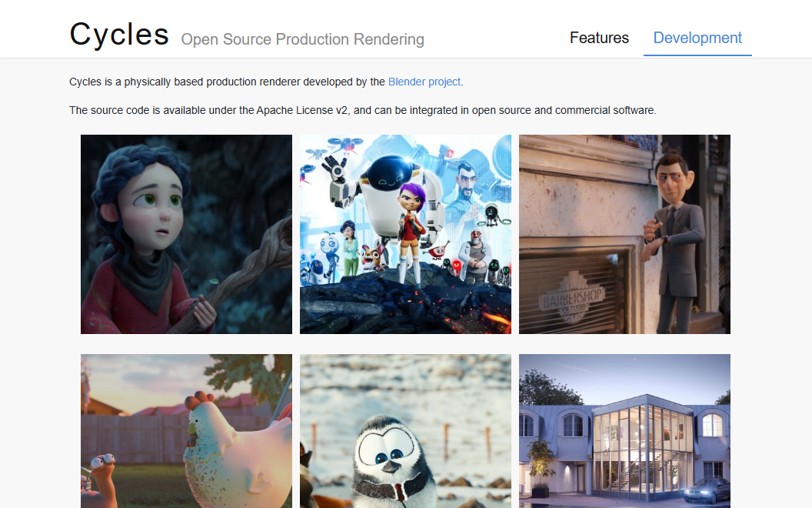Click the intro text about physically based renderer
Viewport: 812px width, 508px height.
[x=227, y=82]
